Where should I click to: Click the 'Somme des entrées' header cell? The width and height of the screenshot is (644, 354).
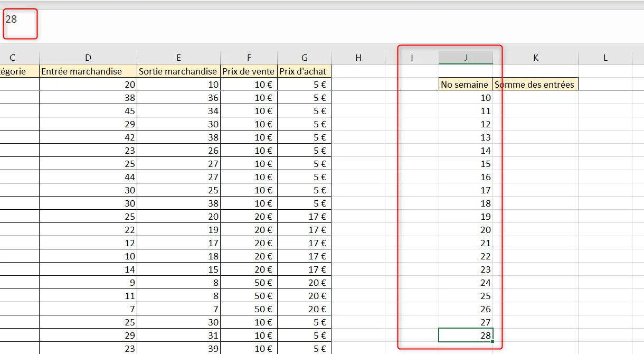click(x=535, y=85)
